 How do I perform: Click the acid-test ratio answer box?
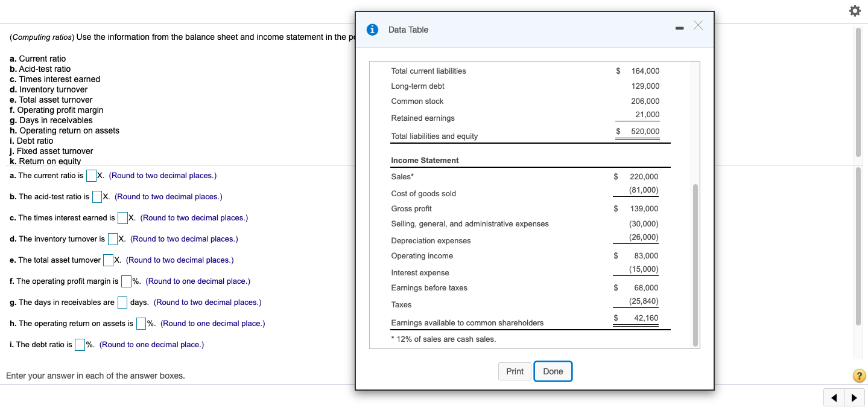coord(97,196)
